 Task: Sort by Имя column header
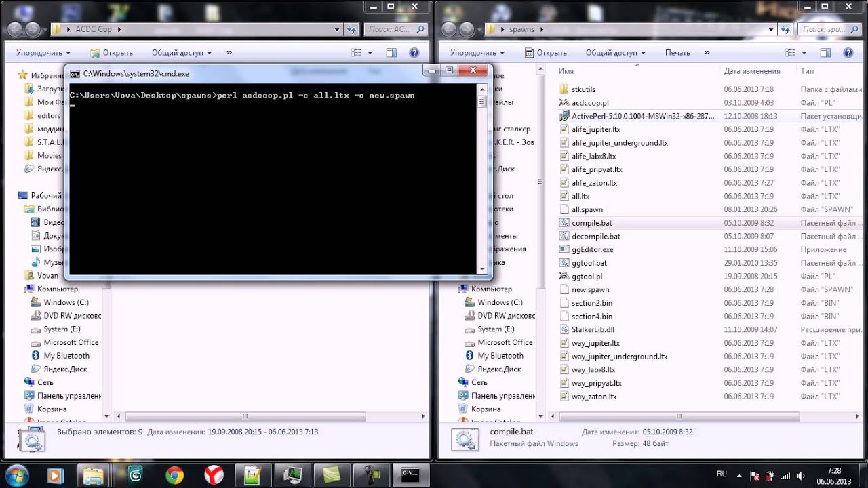pos(566,71)
